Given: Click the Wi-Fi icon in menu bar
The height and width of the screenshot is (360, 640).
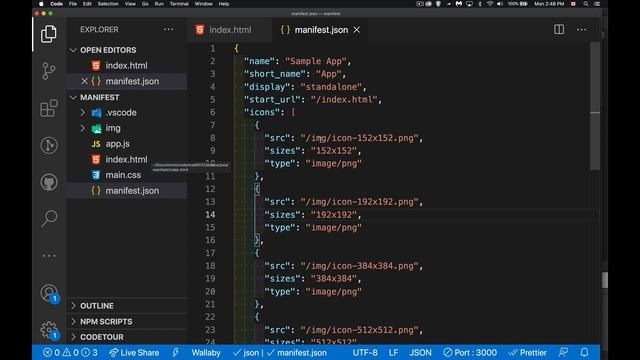Looking at the screenshot, I should [x=489, y=4].
